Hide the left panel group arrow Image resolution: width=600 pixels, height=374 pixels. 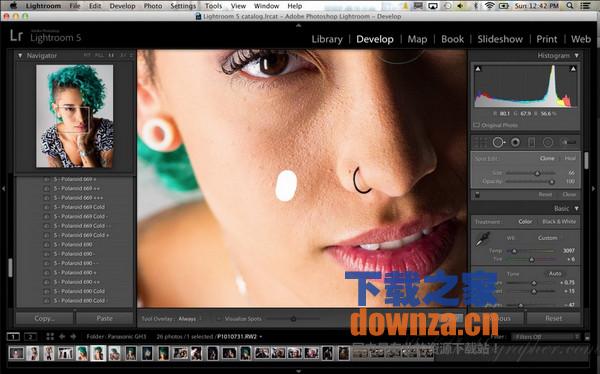pos(3,188)
